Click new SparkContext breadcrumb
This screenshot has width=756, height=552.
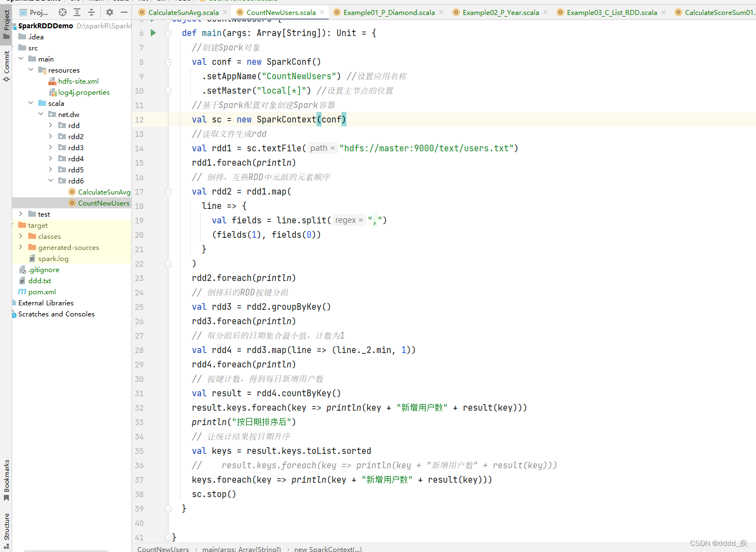point(328,549)
